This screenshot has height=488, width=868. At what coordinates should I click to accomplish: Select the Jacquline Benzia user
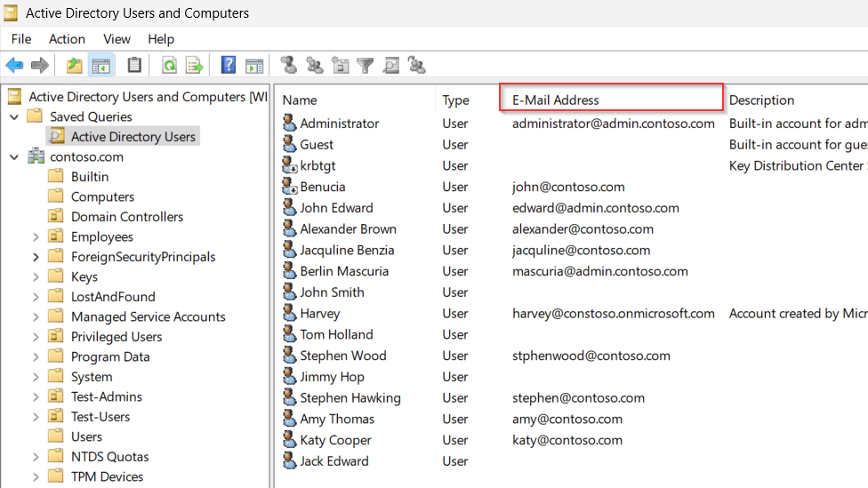coord(347,250)
